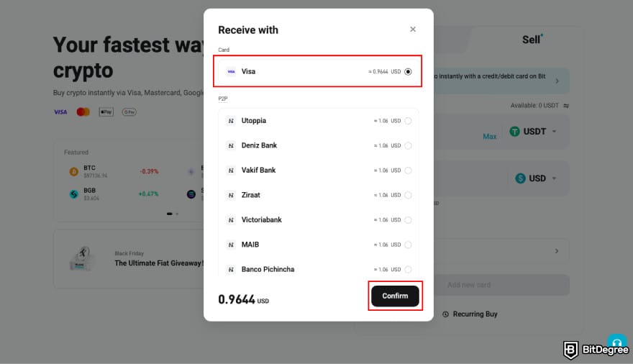The width and height of the screenshot is (633, 364).
Task: Click the 0.9644 USD total amount
Action: (243, 300)
